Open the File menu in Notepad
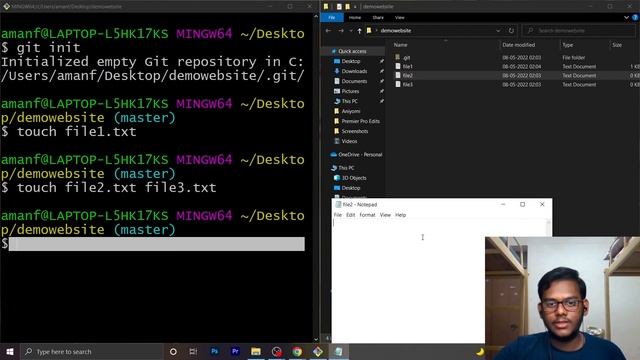Image resolution: width=640 pixels, height=360 pixels. 338,215
